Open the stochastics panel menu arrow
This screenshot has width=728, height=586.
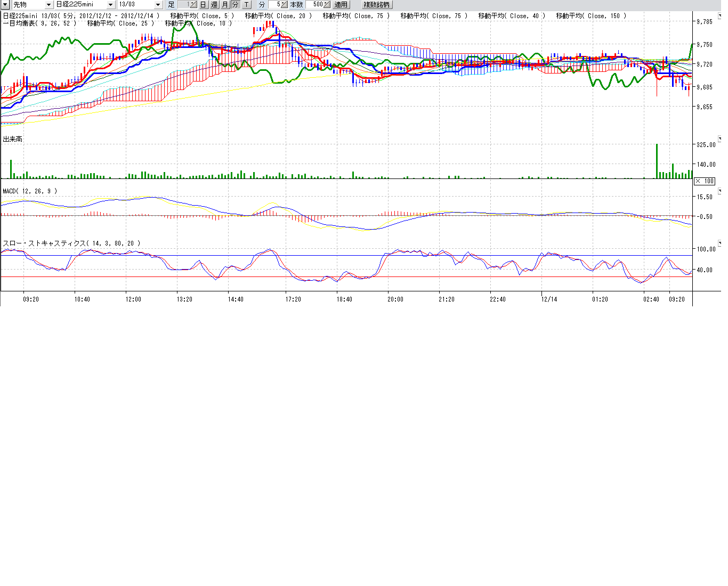[719, 243]
